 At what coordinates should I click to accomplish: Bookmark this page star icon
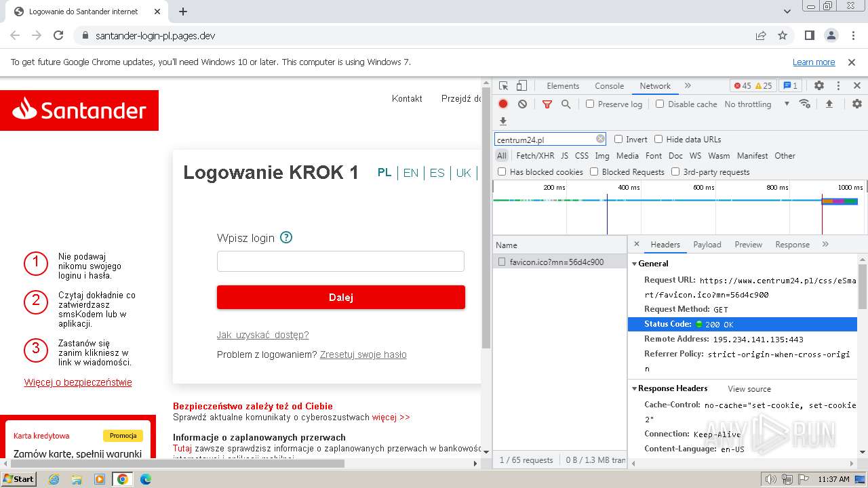point(783,36)
